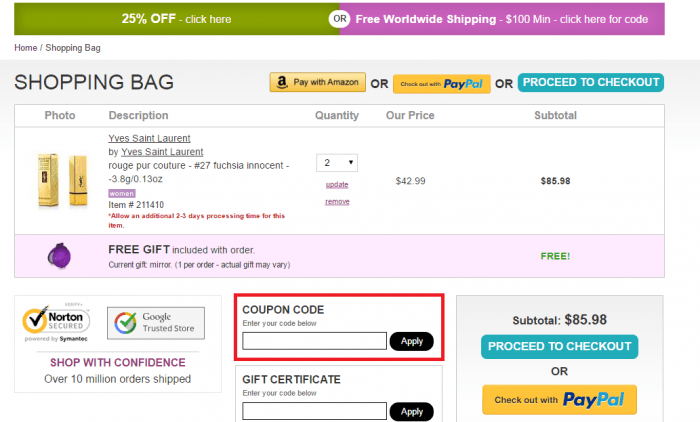Click the Google Trusted Store badge
The image size is (700, 422).
pyautogui.click(x=155, y=323)
